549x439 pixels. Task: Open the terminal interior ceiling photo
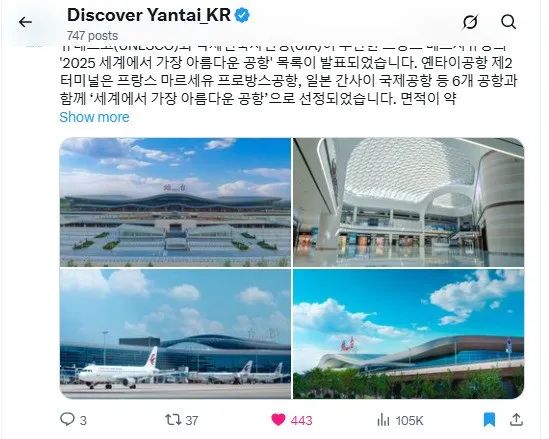[409, 202]
